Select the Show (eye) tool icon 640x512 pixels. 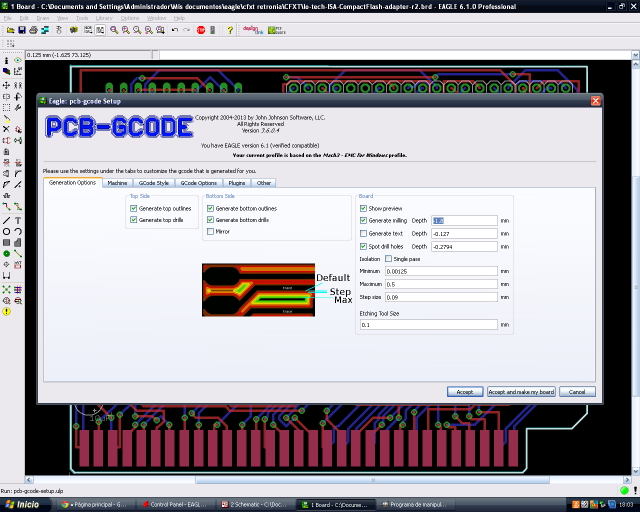[18, 60]
